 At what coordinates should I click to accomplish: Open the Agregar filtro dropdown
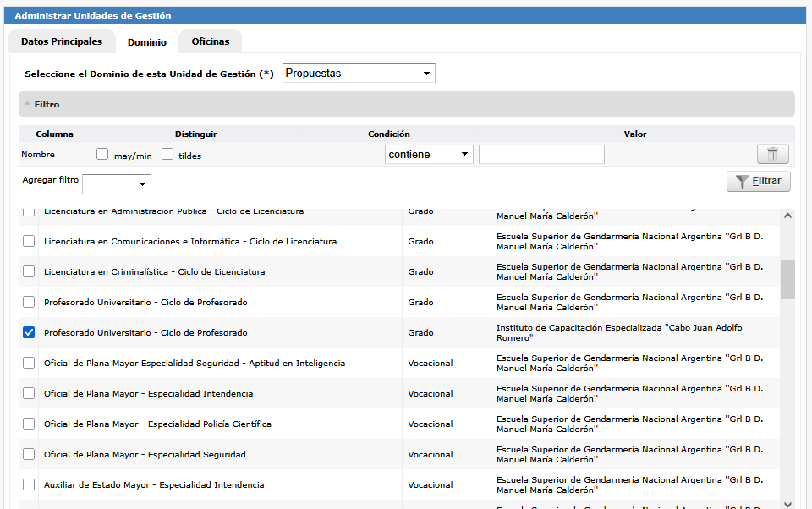tap(117, 184)
